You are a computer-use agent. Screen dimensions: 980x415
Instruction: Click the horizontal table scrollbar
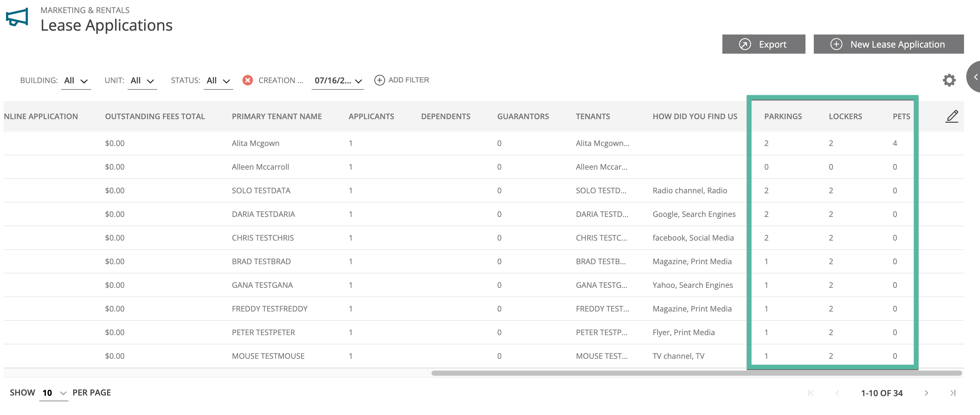[x=696, y=373]
